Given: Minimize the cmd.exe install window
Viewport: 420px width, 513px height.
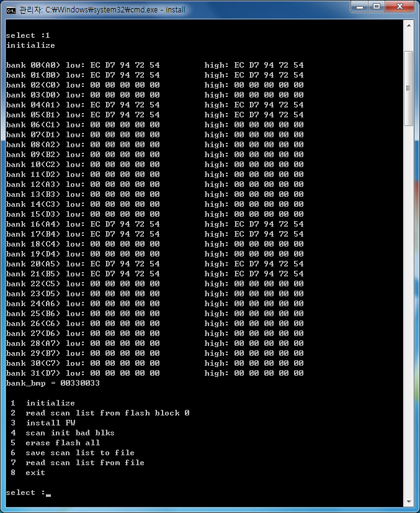Looking at the screenshot, I should (x=360, y=7).
